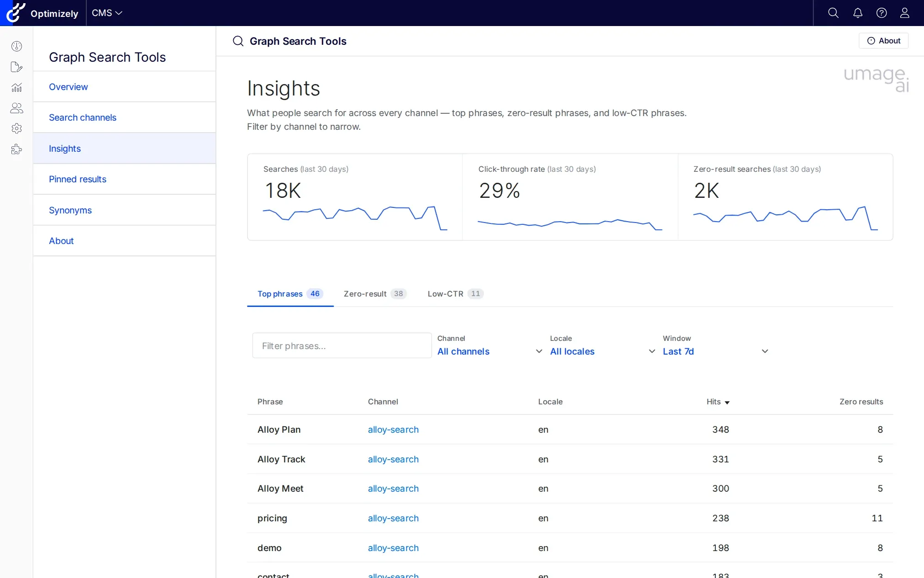
Task: Click the 46 count badge on Top phrases
Action: [x=315, y=294]
